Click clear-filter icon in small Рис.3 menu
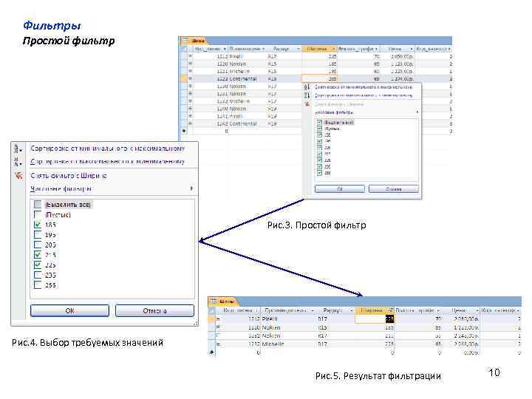532x399 pixels. click(307, 104)
